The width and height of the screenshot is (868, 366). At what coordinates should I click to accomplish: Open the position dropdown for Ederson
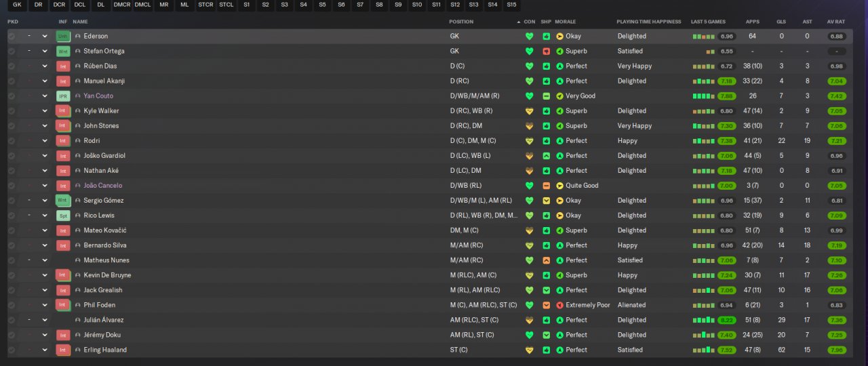pos(45,36)
